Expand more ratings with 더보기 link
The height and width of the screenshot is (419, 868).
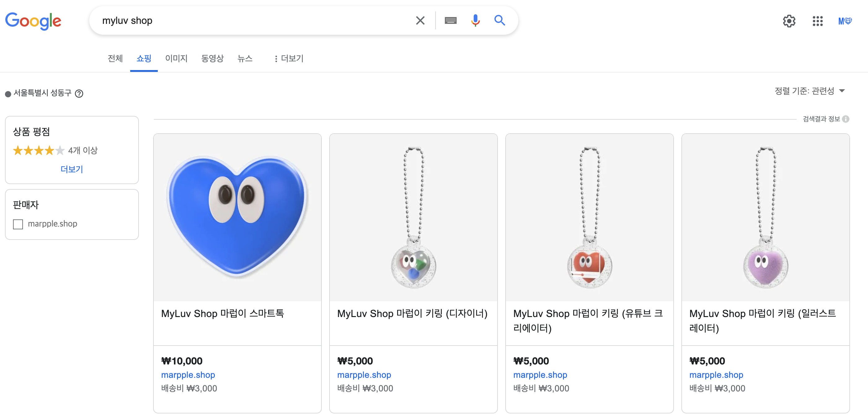(71, 169)
